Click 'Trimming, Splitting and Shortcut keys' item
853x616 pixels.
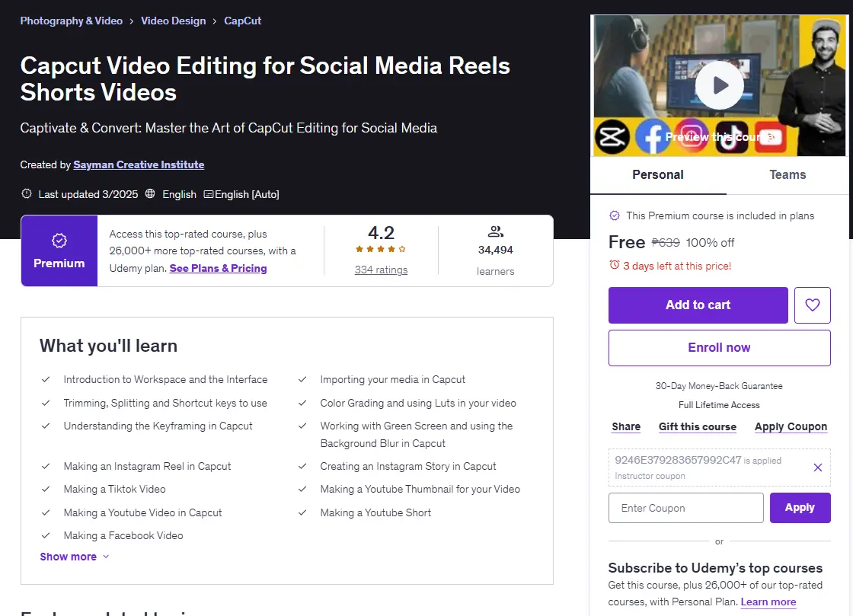(165, 403)
